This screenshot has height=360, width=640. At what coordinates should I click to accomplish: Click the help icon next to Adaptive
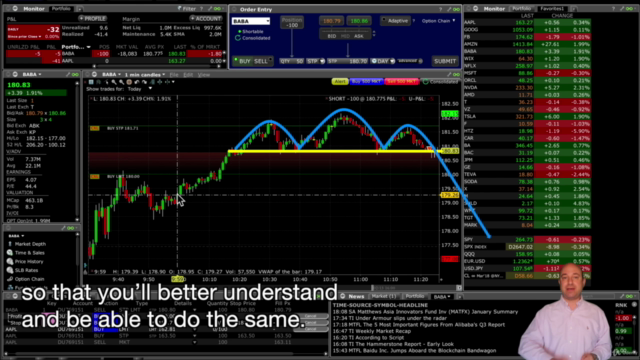pos(414,21)
